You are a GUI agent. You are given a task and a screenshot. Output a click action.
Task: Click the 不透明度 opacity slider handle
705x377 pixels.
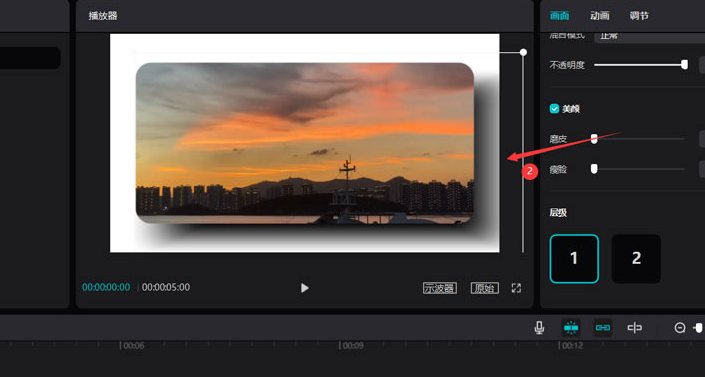pos(684,65)
